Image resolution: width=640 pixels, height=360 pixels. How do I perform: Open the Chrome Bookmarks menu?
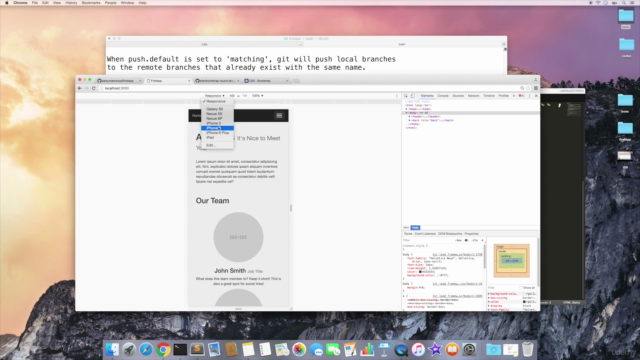coord(91,3)
